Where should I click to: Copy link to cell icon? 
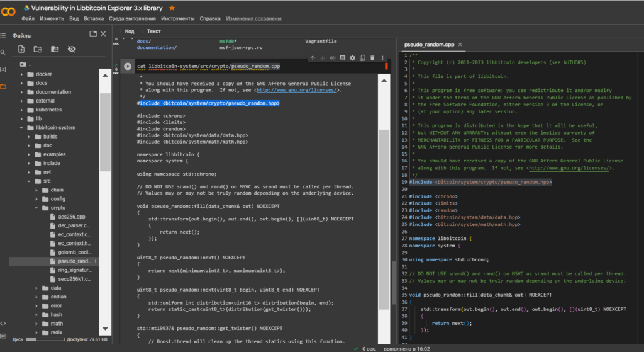(332, 58)
